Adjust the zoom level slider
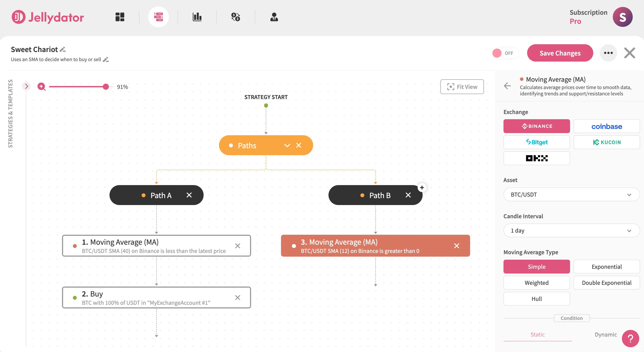The height and width of the screenshot is (352, 644). click(106, 87)
